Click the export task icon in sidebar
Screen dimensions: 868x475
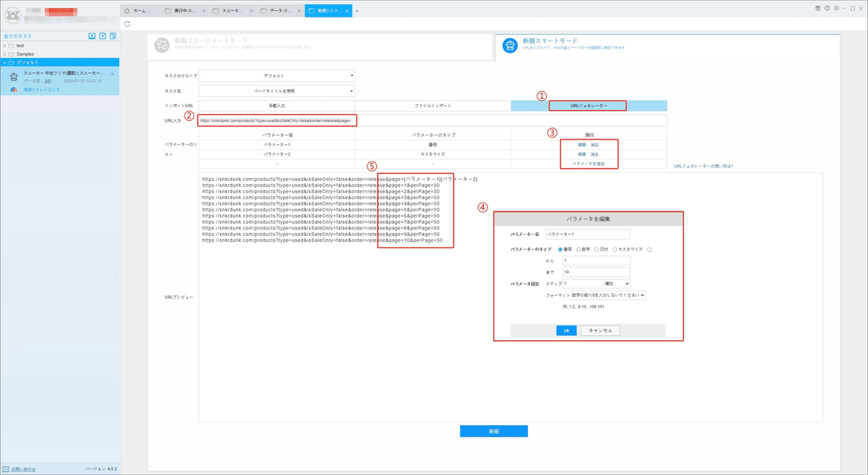pos(103,35)
